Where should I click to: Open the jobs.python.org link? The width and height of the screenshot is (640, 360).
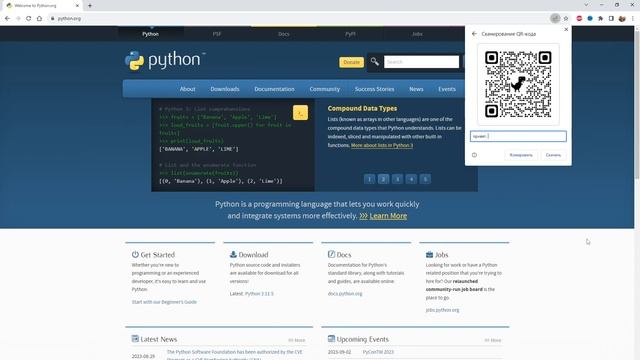coord(442,310)
